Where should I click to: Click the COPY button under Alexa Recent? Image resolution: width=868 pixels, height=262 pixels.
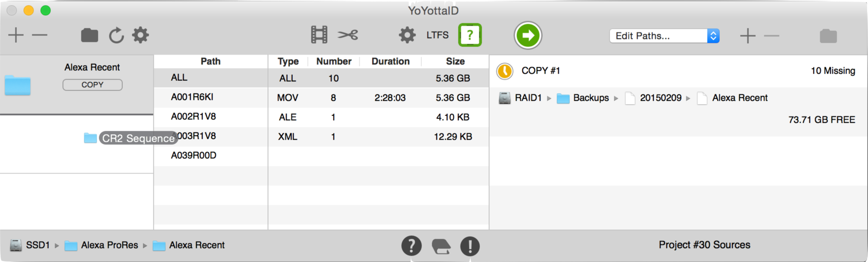click(92, 85)
